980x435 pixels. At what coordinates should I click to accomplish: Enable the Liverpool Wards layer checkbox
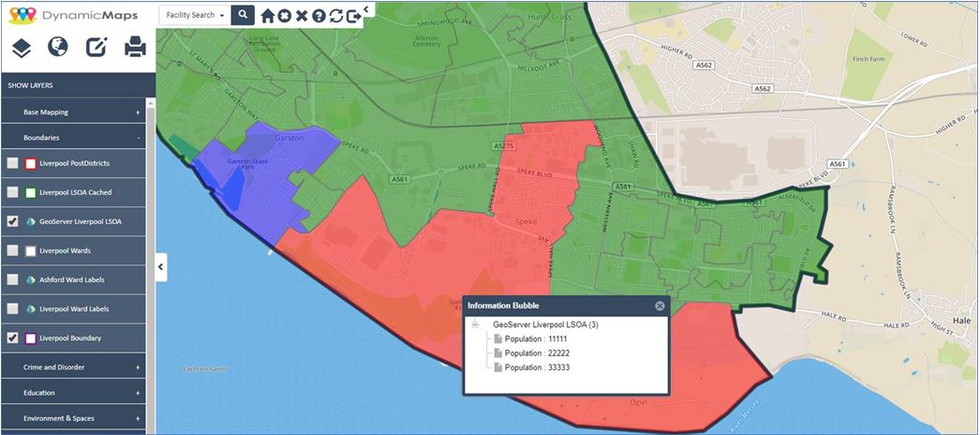[x=12, y=250]
